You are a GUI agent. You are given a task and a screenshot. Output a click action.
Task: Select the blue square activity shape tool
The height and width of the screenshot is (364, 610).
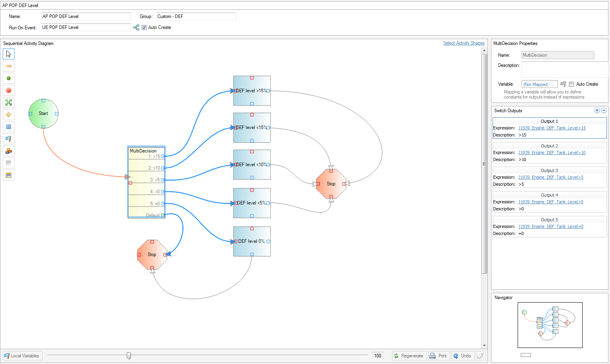[x=9, y=127]
